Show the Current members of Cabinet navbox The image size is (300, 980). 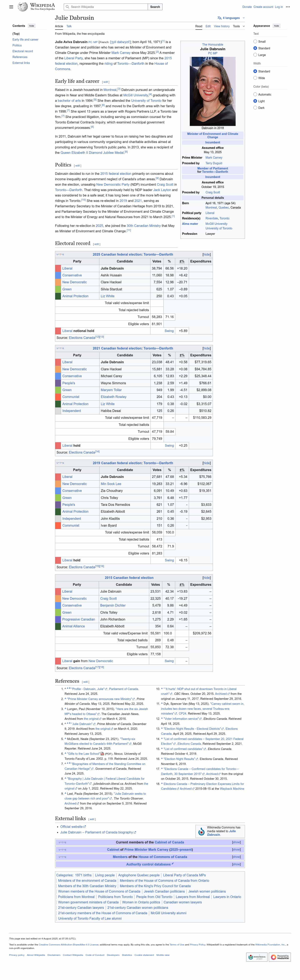point(236,842)
